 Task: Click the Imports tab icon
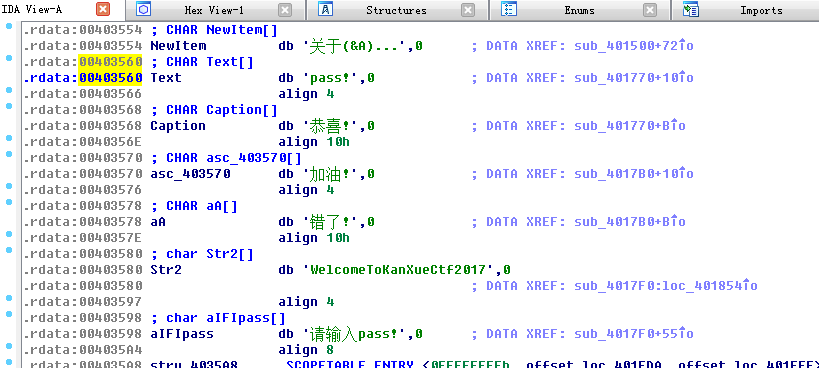click(691, 9)
